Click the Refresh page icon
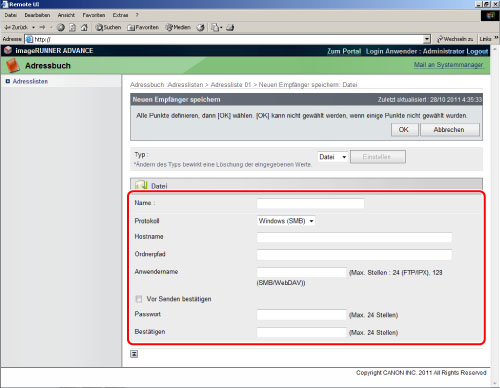 72,28
